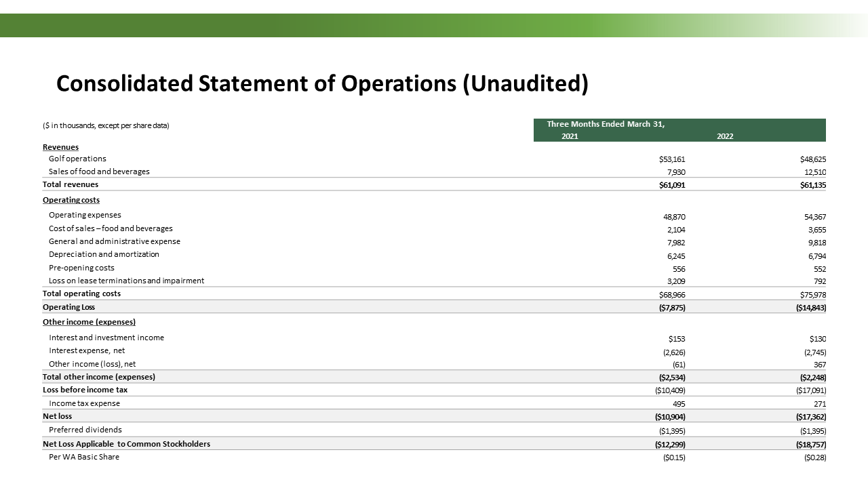Select the 2,104 cost of sales value
The image size is (868, 488).
[676, 230]
